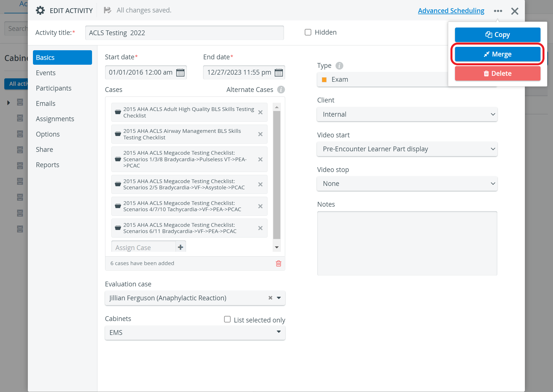The height and width of the screenshot is (392, 553).
Task: Open the Cabinets EMS dropdown
Action: tap(195, 333)
